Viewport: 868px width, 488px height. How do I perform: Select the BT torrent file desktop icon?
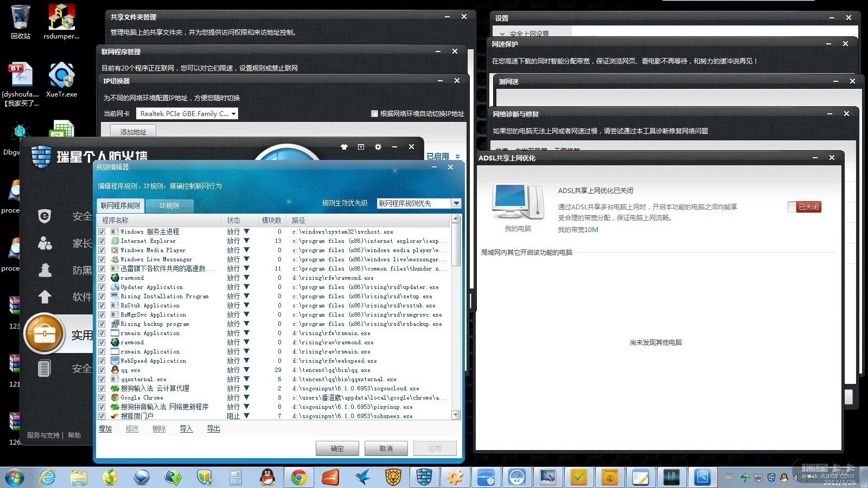(x=21, y=84)
